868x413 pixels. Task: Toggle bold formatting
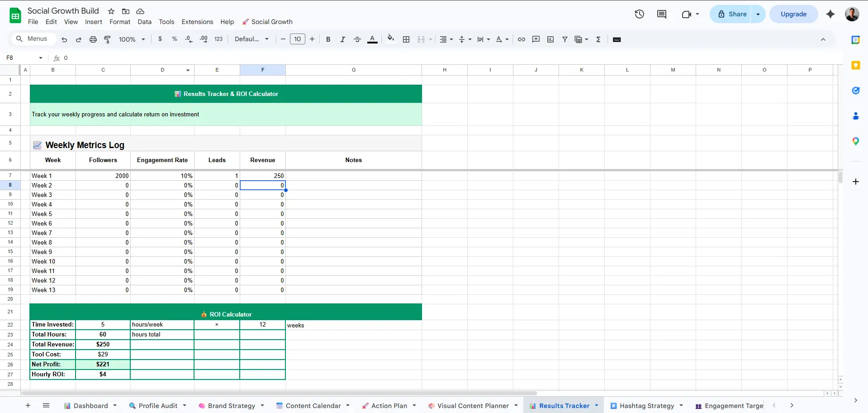[328, 39]
